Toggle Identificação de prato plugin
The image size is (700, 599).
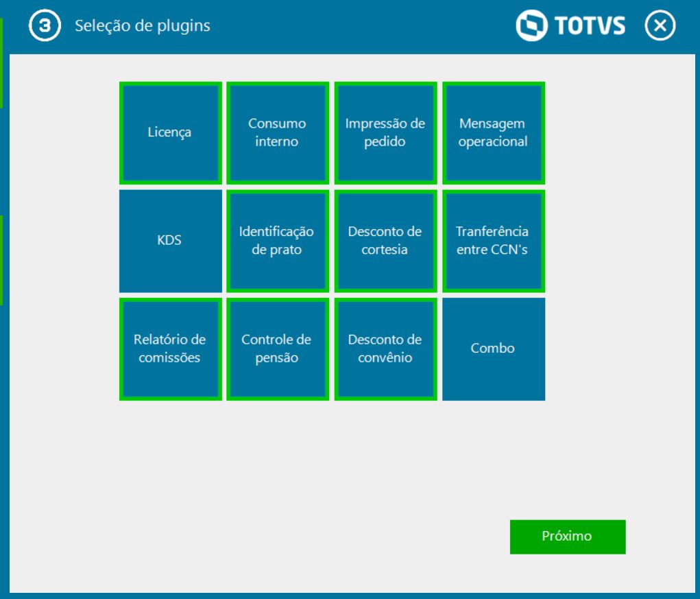pyautogui.click(x=278, y=242)
